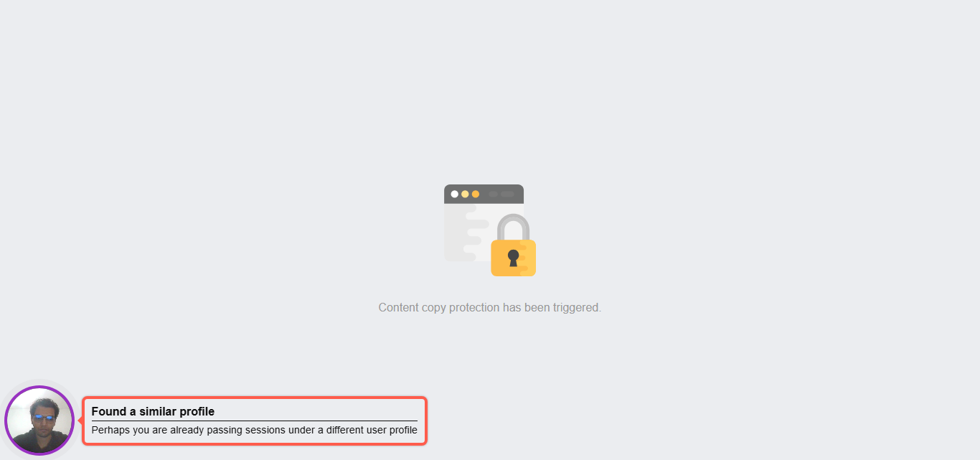Viewport: 980px width, 460px height.
Task: Click the dark keyhole on the padlock
Action: coord(514,258)
